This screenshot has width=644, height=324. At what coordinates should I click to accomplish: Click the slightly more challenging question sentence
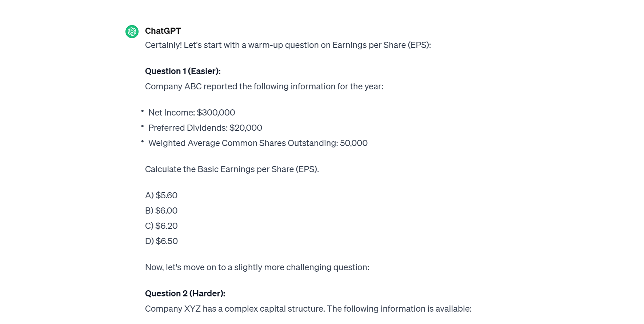[x=257, y=267]
